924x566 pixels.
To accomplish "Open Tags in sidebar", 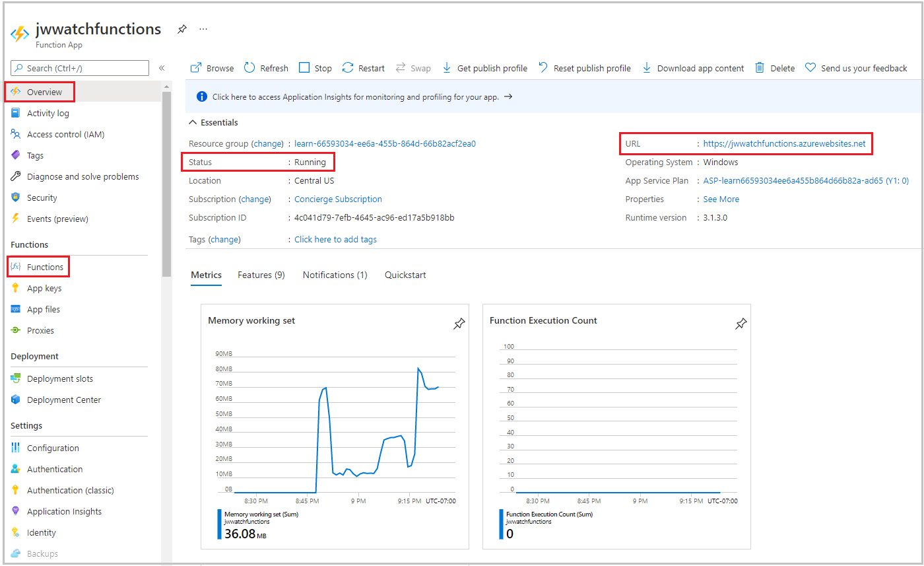I will point(35,155).
